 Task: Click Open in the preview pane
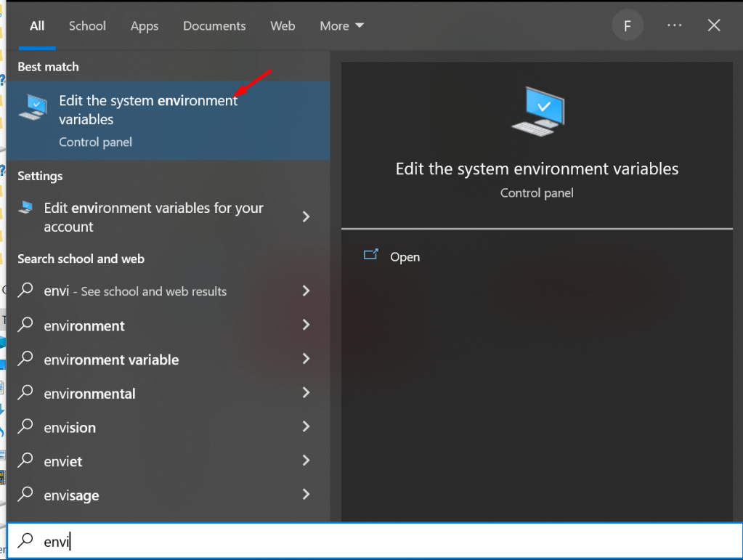(x=405, y=257)
